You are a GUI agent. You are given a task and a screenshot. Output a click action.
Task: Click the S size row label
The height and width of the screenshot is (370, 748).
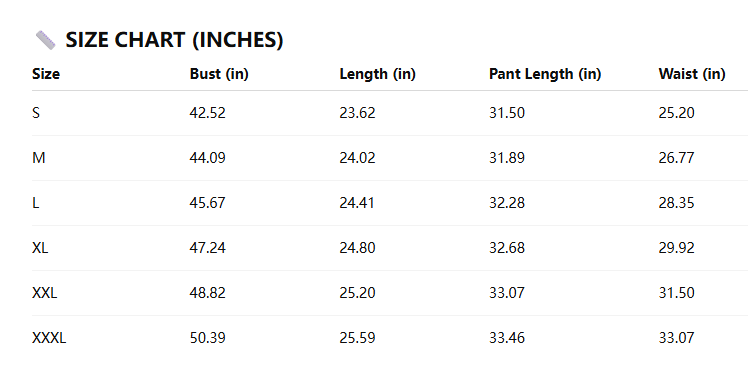tap(36, 113)
